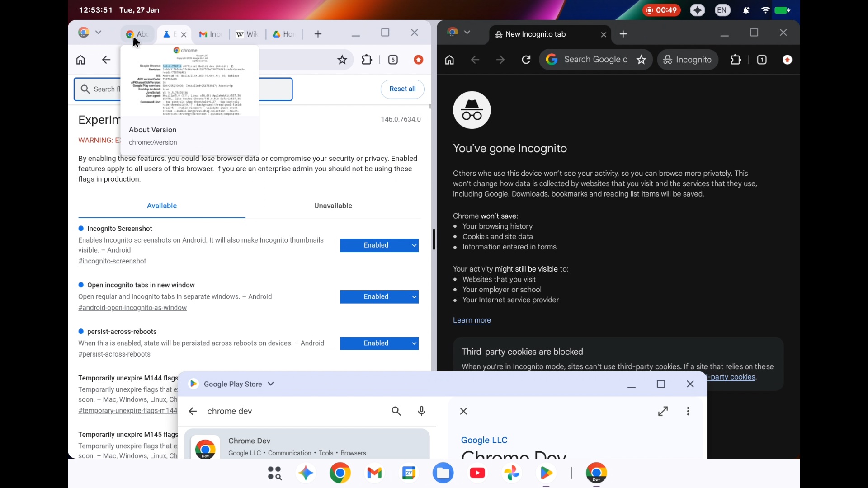Click the Search Google address bar in incognito

click(595, 60)
